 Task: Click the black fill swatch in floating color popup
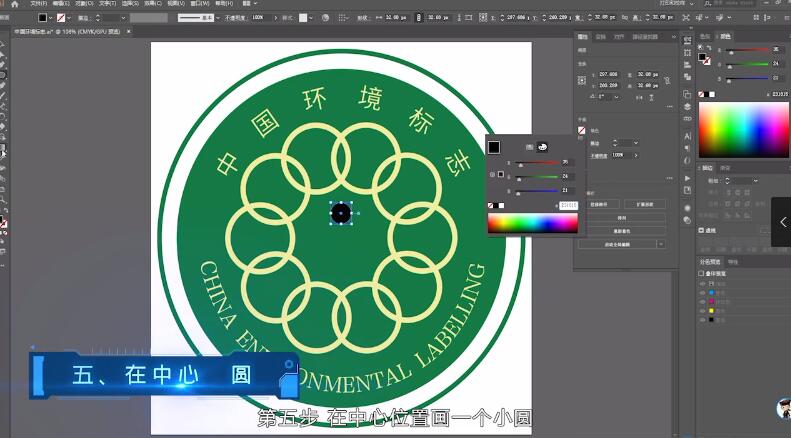pos(494,147)
